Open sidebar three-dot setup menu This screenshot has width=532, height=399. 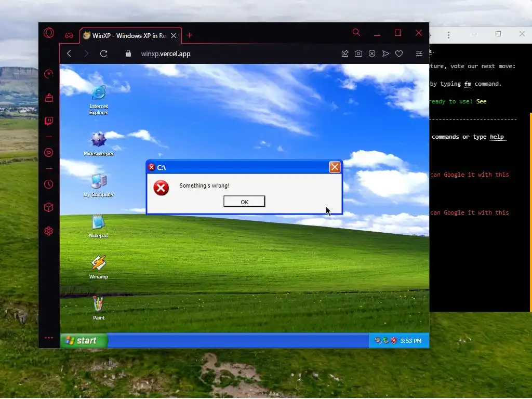pyautogui.click(x=49, y=338)
